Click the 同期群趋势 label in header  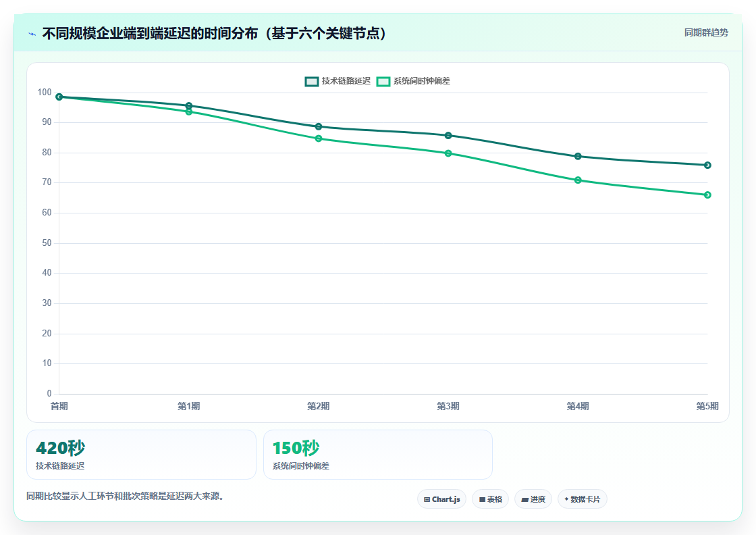706,33
